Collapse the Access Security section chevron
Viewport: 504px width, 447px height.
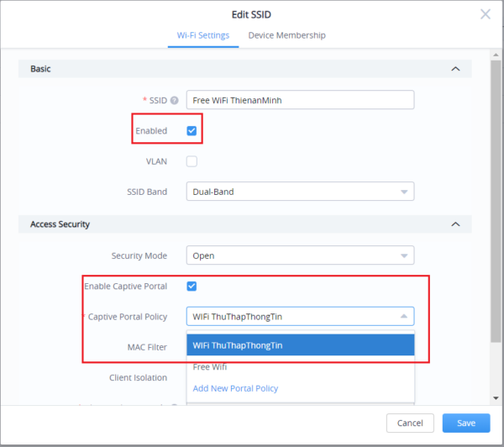(455, 224)
